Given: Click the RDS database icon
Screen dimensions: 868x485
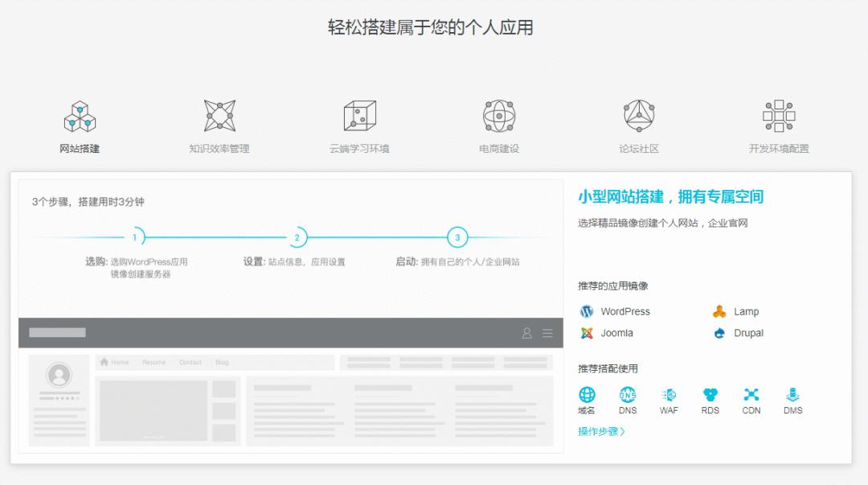Looking at the screenshot, I should pyautogui.click(x=710, y=396).
